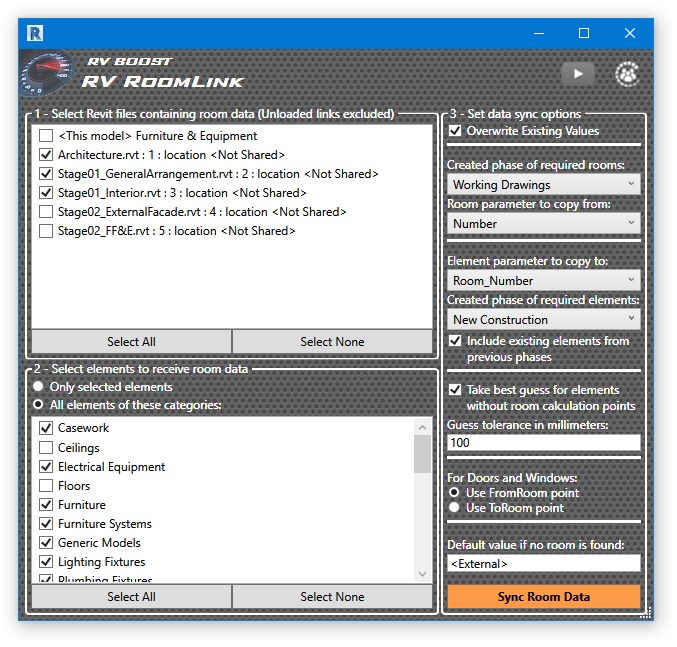Uncheck the Furniture Systems category

(46, 524)
